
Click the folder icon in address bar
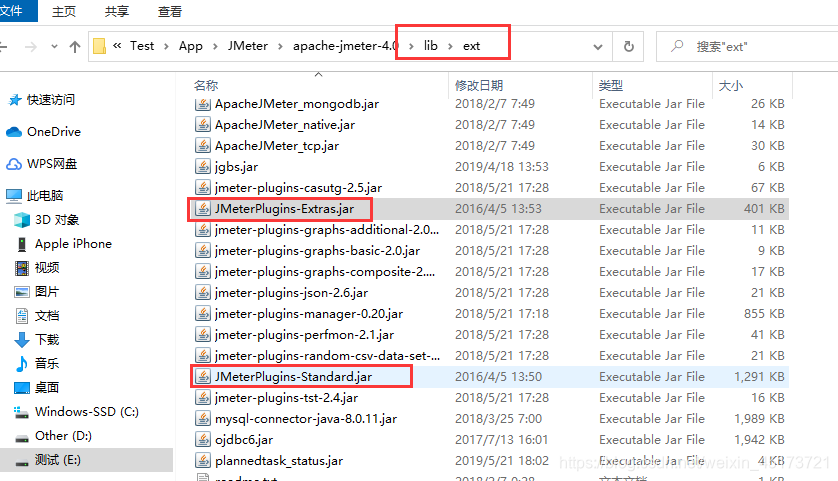(x=99, y=46)
